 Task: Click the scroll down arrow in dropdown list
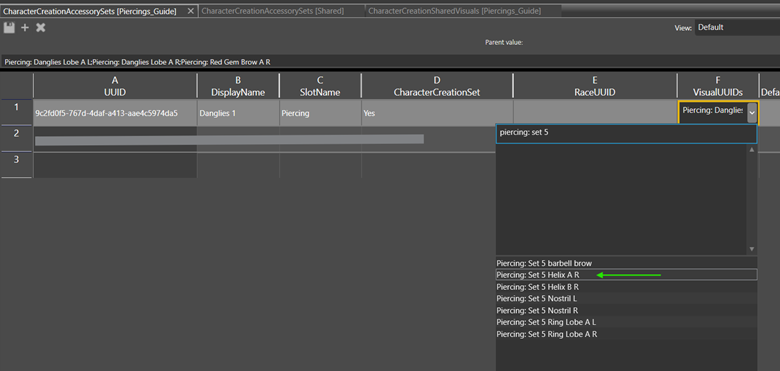coord(752,249)
